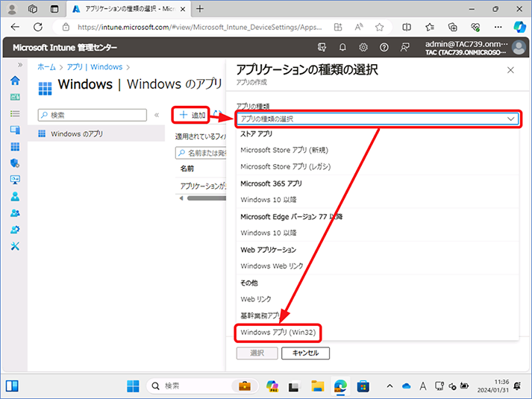Click the 追加 add button
The height and width of the screenshot is (399, 532).
click(x=192, y=115)
